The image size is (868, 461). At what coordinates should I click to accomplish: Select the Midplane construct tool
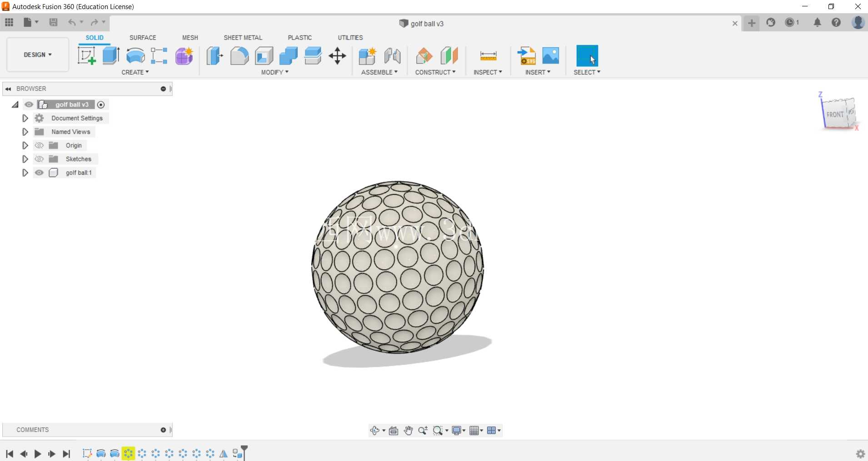coord(449,56)
